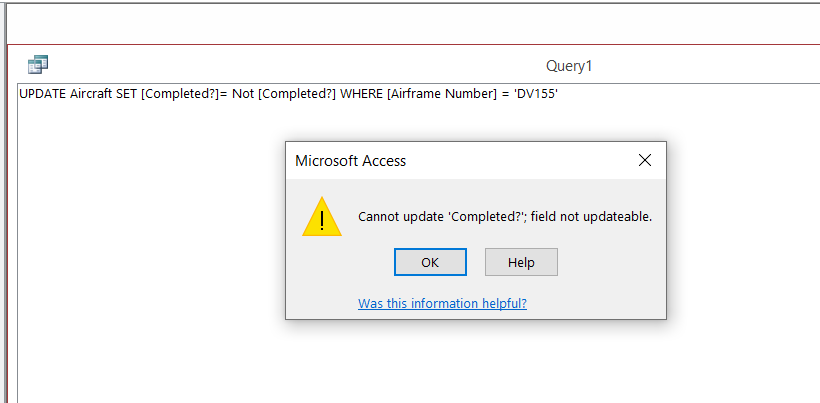Screen dimensions: 820x403
Task: Place cursor on UPDATE keyword in SQL
Action: tap(43, 95)
